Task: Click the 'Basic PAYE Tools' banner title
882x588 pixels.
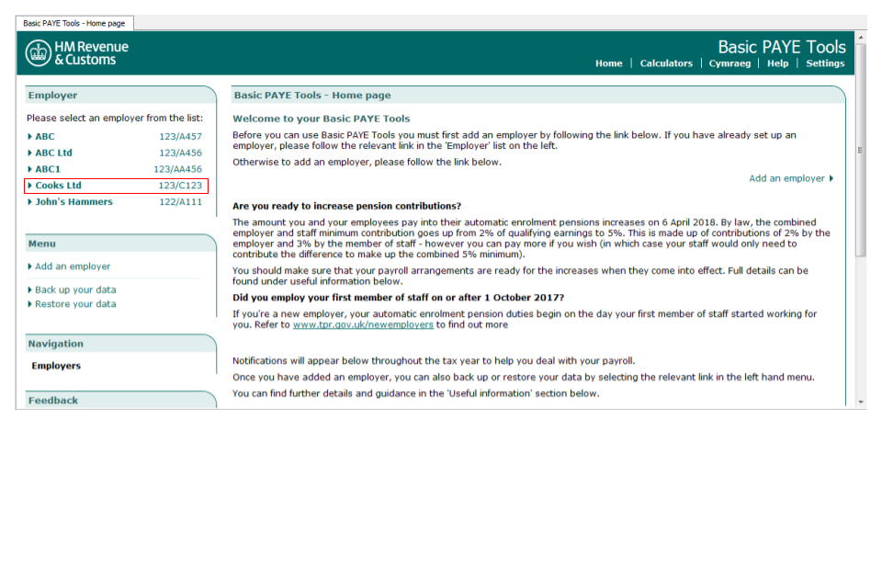Action: point(782,47)
